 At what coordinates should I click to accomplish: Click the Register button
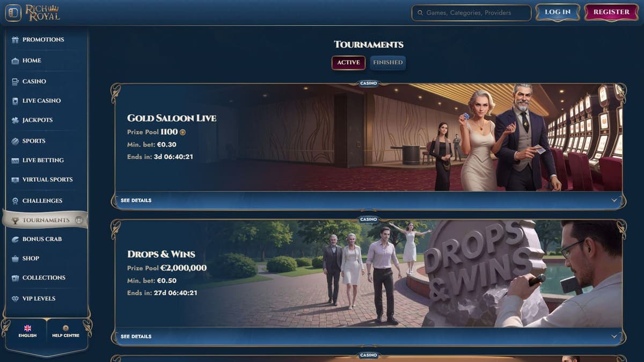tap(611, 12)
